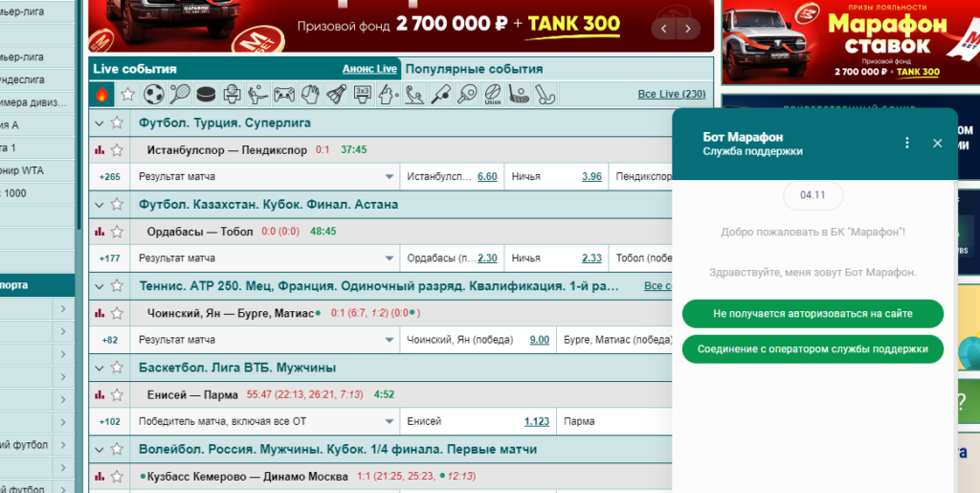This screenshot has height=493, width=980.
Task: Collapse the Баскетбол. Лига ВТБ section
Action: click(99, 368)
